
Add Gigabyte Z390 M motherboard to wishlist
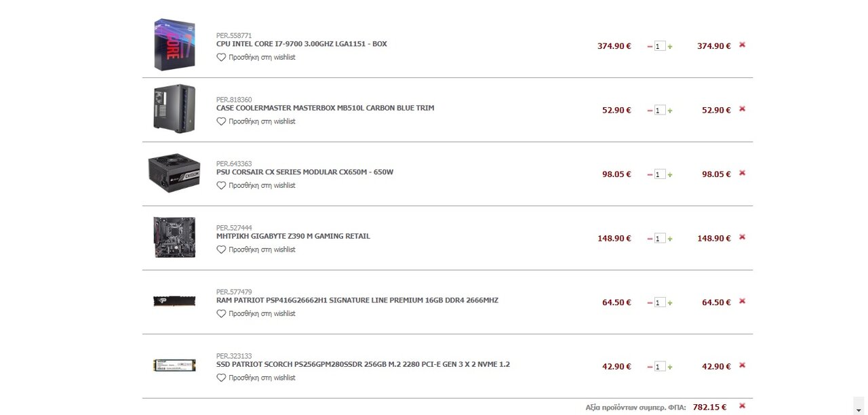point(256,250)
